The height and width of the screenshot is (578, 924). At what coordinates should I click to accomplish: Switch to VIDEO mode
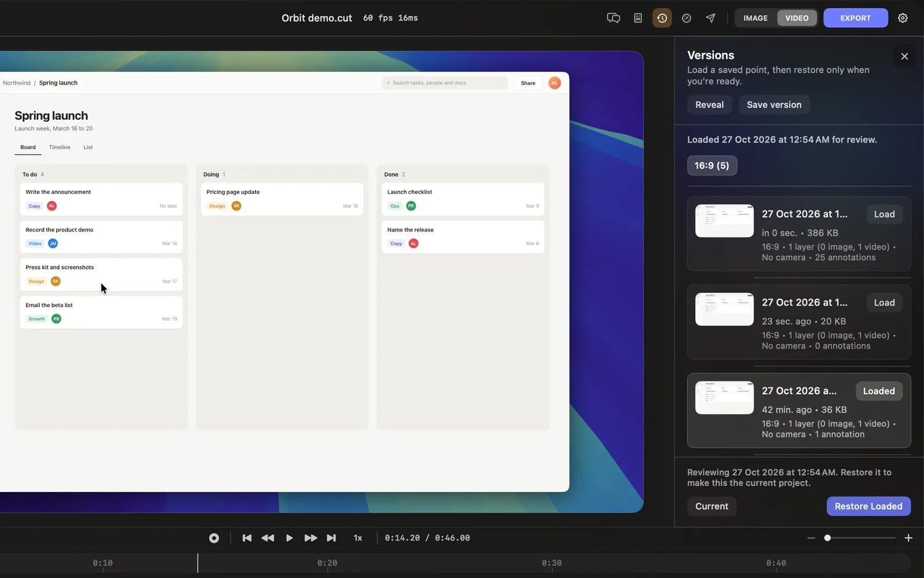(797, 18)
